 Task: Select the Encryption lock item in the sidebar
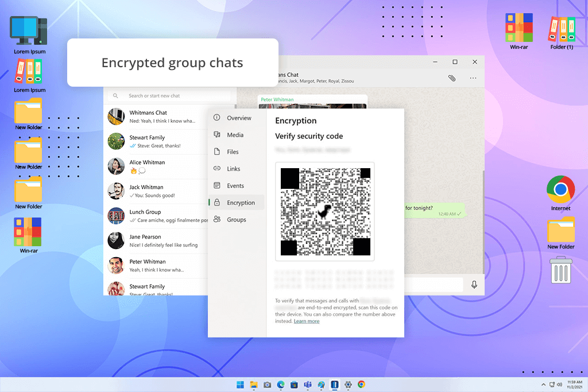(x=237, y=203)
